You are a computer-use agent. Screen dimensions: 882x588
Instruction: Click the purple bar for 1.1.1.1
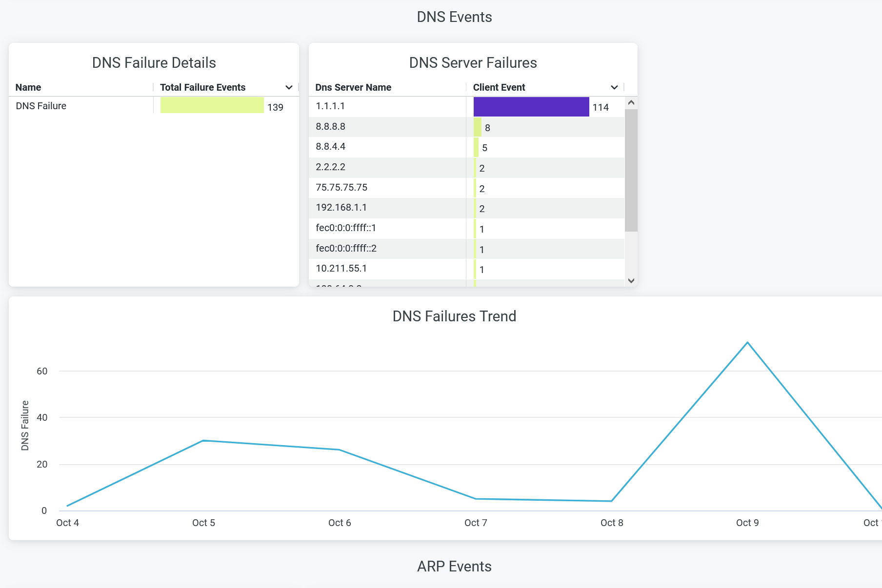click(531, 107)
